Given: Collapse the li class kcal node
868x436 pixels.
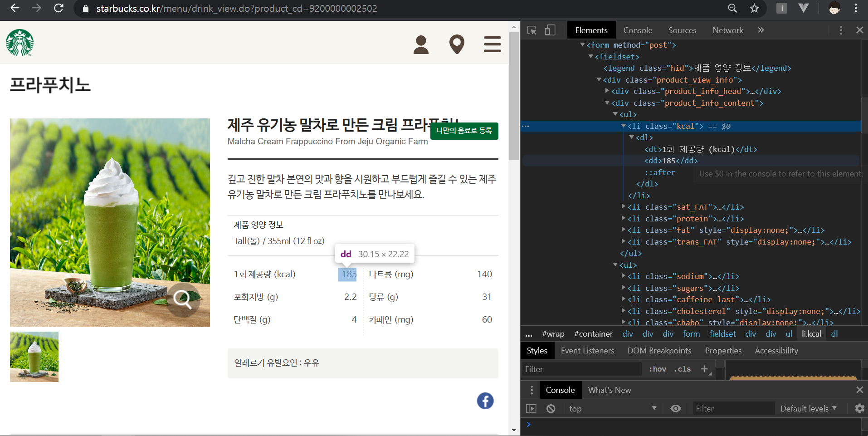Looking at the screenshot, I should coord(624,126).
